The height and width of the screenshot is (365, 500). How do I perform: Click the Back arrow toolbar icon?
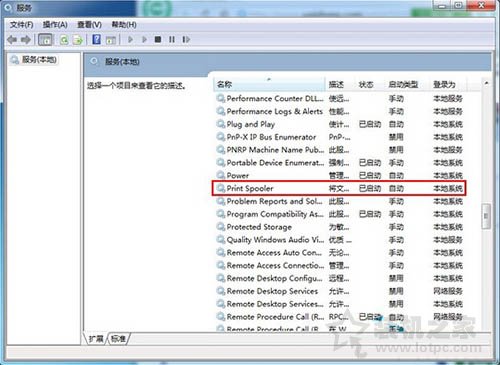[x=12, y=40]
